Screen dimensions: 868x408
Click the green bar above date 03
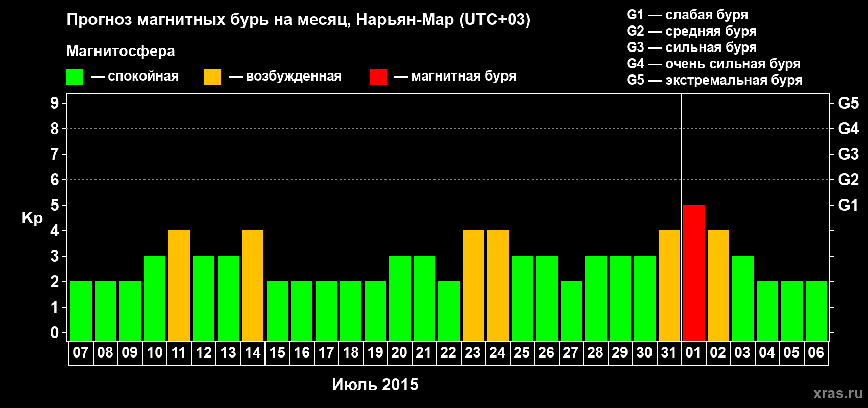tap(743, 298)
